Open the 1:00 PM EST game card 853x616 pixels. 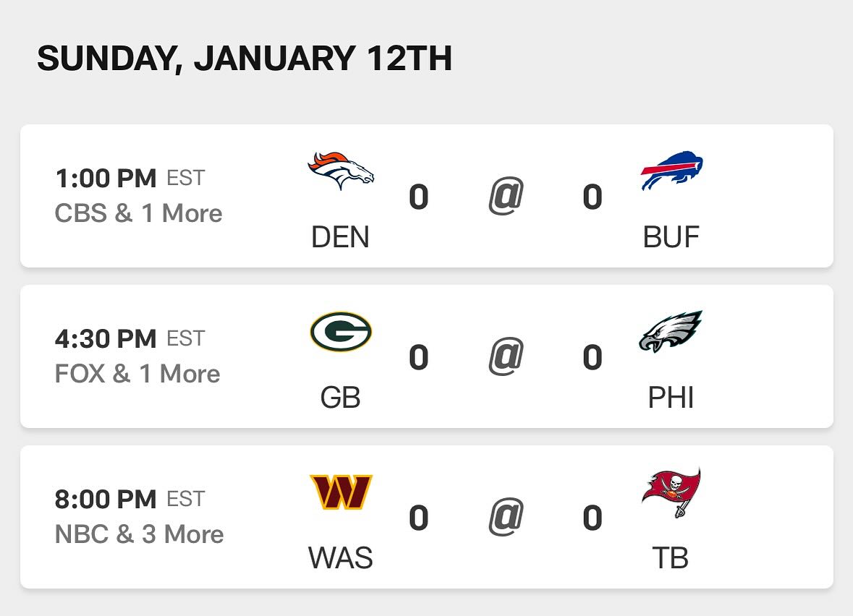coord(427,196)
